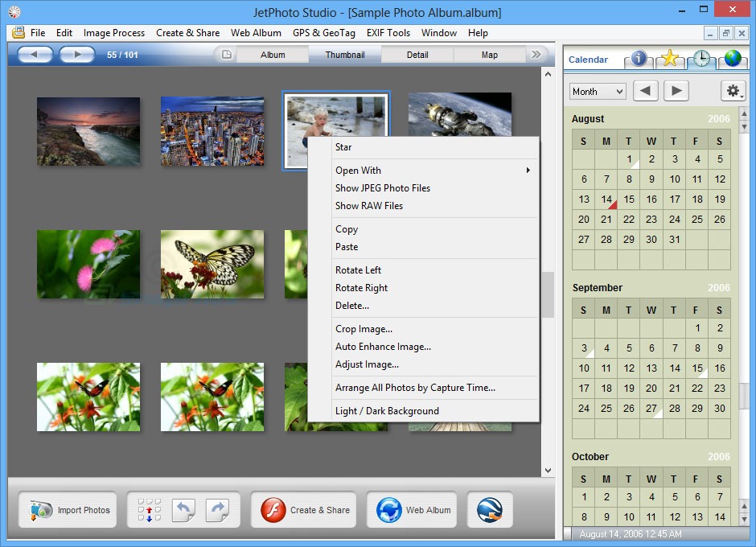Image resolution: width=756 pixels, height=547 pixels.
Task: Click the Import Photos button
Action: coord(68,509)
